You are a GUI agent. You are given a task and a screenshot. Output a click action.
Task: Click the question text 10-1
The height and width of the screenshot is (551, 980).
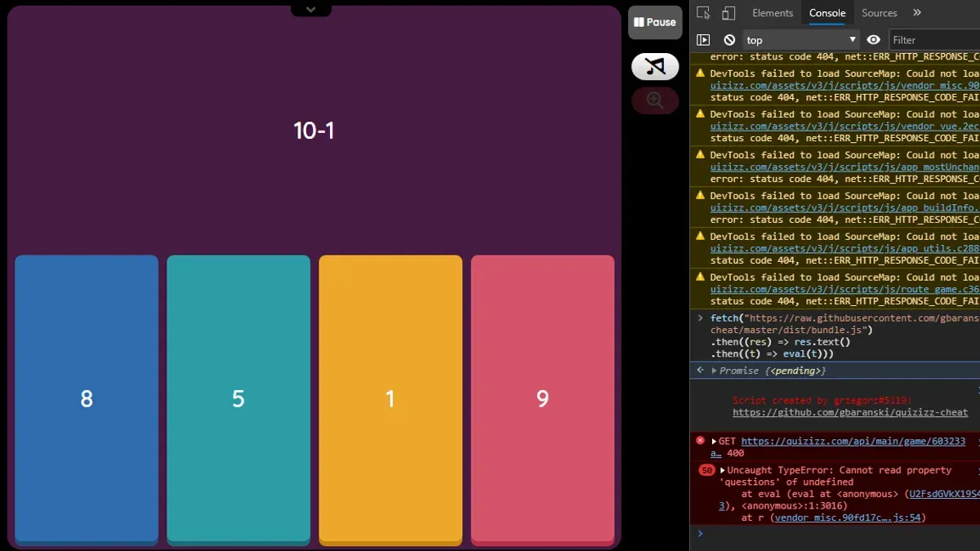[x=314, y=131]
